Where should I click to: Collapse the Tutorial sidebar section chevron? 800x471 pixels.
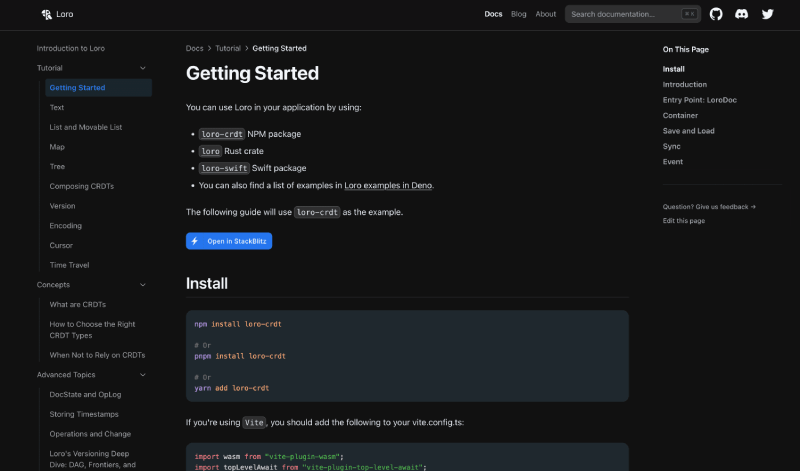pos(143,68)
